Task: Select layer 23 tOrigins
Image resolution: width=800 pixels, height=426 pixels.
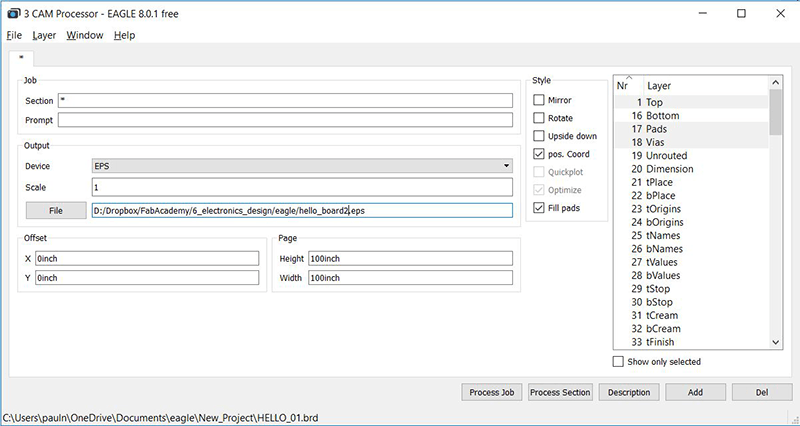Action: point(692,209)
